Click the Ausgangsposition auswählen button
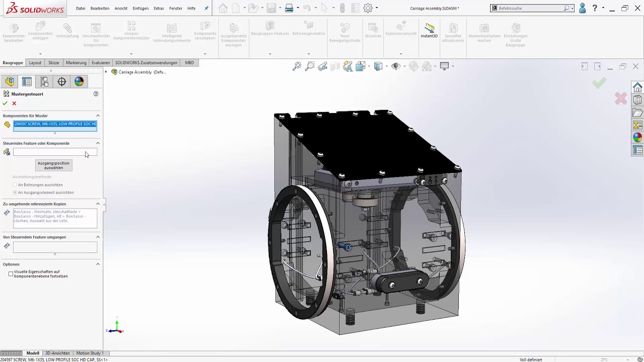 53,165
